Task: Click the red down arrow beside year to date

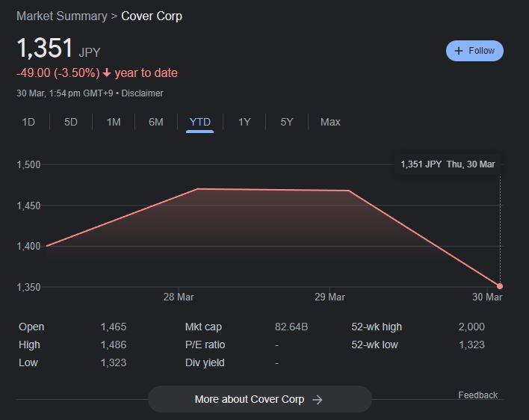Action: coord(107,72)
